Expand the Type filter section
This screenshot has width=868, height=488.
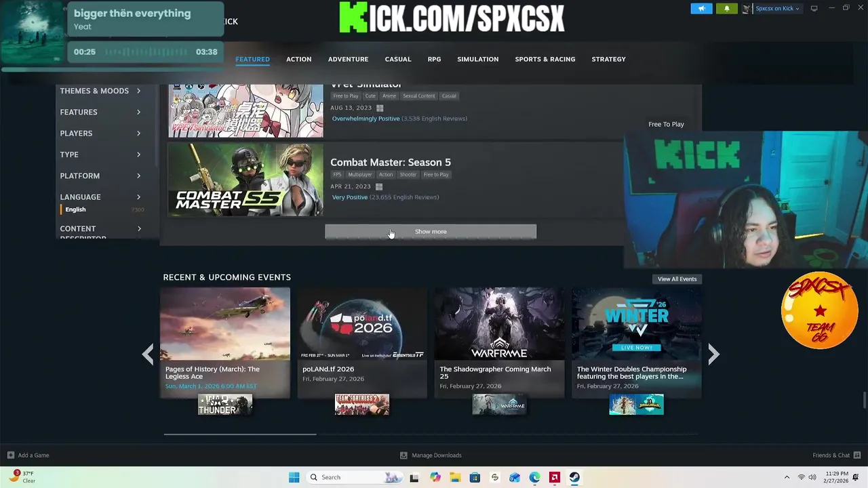[x=100, y=155]
